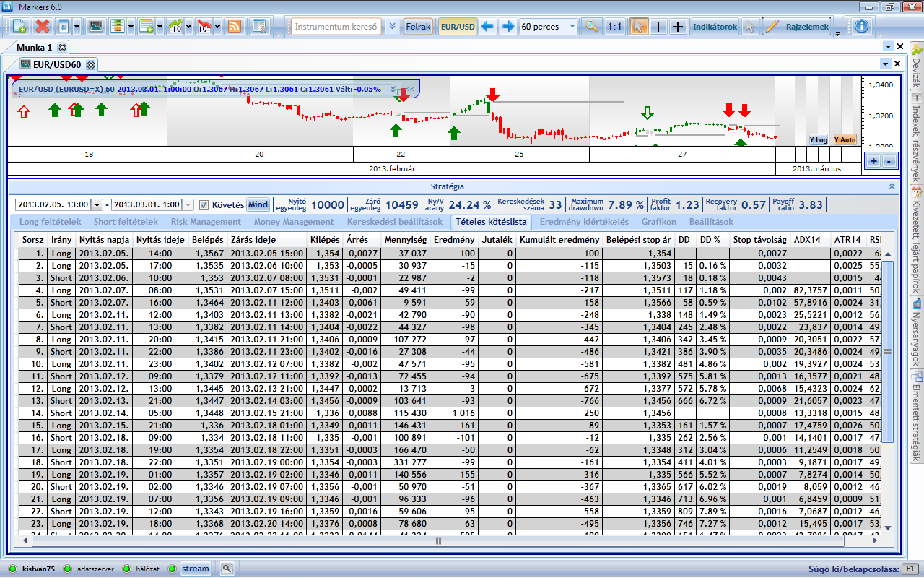Switch to Risk Management tab
The height and width of the screenshot is (578, 924).
point(206,222)
